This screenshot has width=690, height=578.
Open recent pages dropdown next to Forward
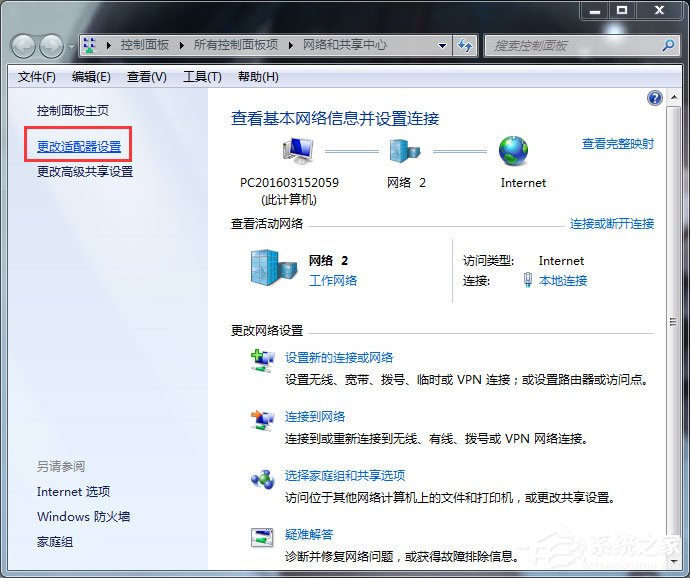pos(71,46)
